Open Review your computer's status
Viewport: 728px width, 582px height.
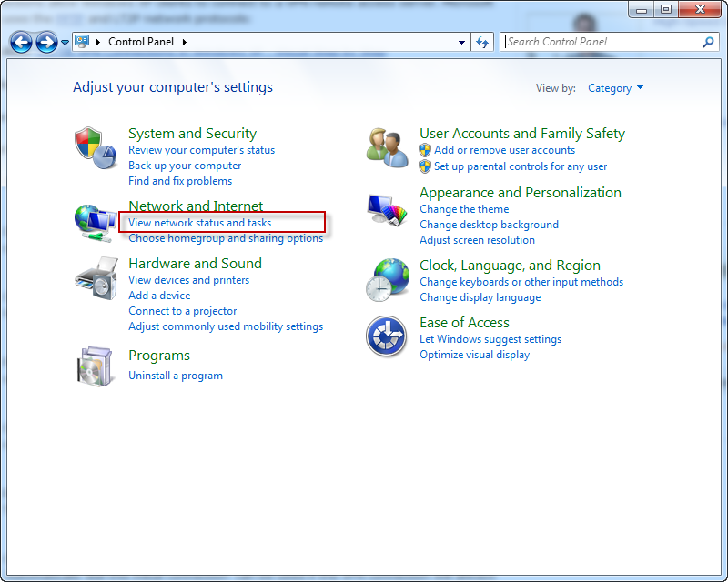201,150
